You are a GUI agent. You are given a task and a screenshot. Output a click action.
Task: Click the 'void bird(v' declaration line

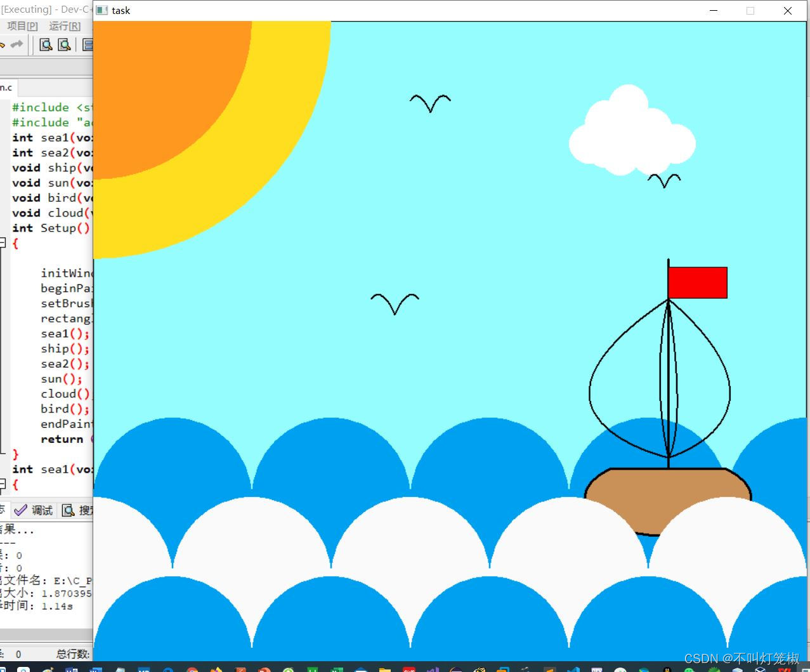point(52,197)
